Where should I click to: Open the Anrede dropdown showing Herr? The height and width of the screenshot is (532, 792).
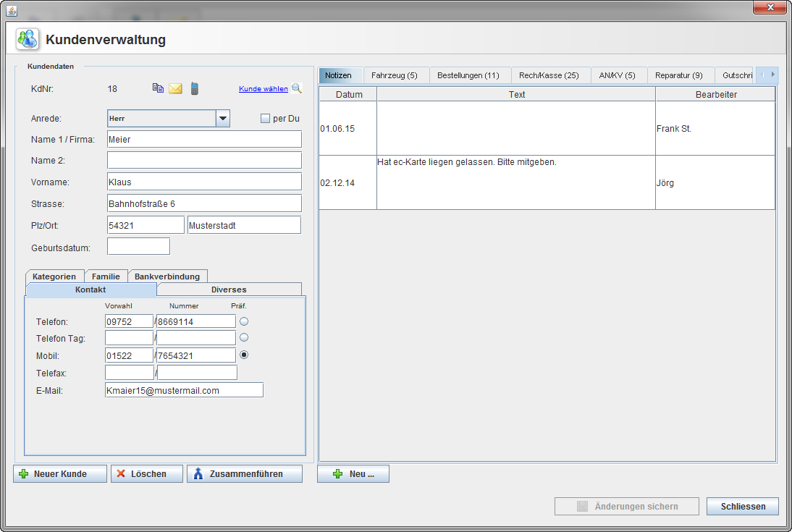click(x=223, y=119)
